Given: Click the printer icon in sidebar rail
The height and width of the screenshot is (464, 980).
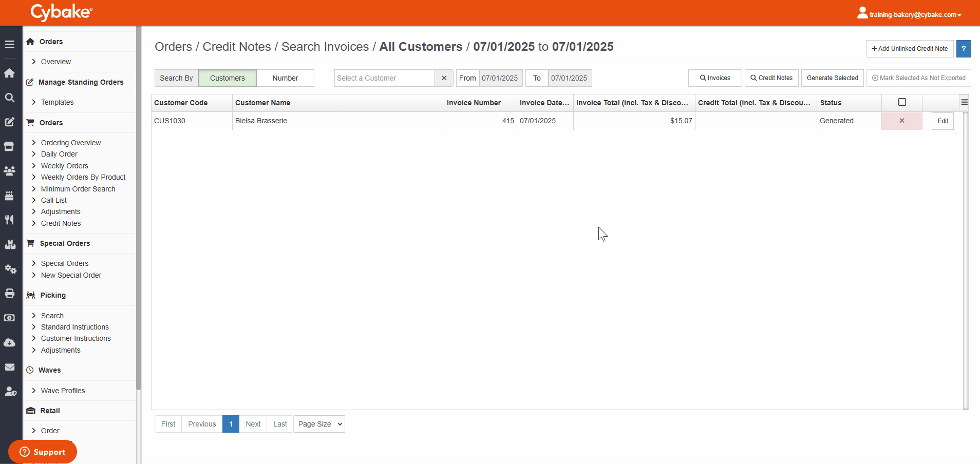Looking at the screenshot, I should tap(9, 293).
